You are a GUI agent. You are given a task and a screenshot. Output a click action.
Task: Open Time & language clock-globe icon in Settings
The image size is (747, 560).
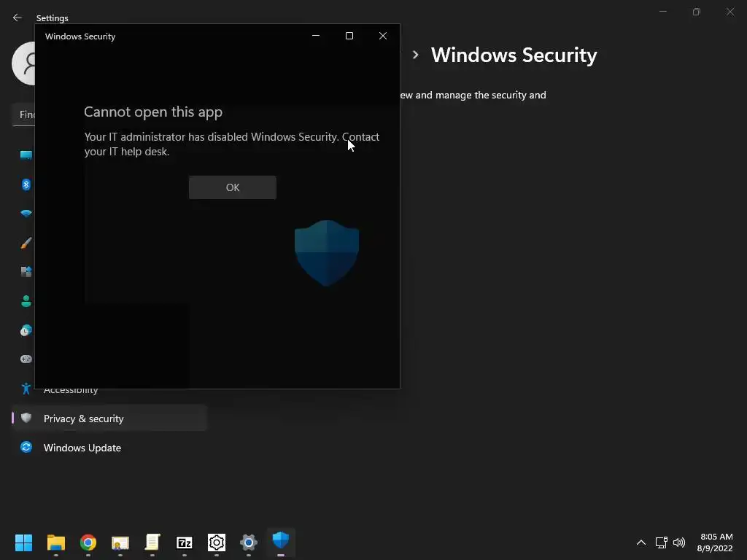[26, 330]
